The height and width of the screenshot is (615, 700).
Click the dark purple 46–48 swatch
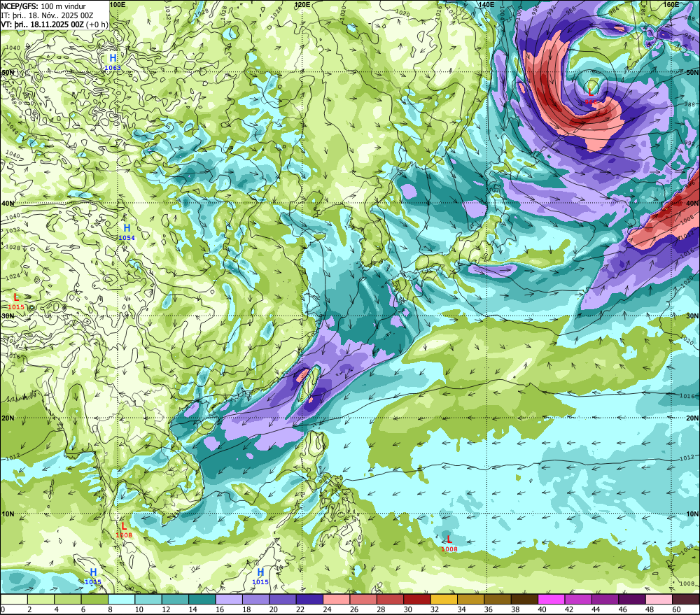[x=631, y=599]
